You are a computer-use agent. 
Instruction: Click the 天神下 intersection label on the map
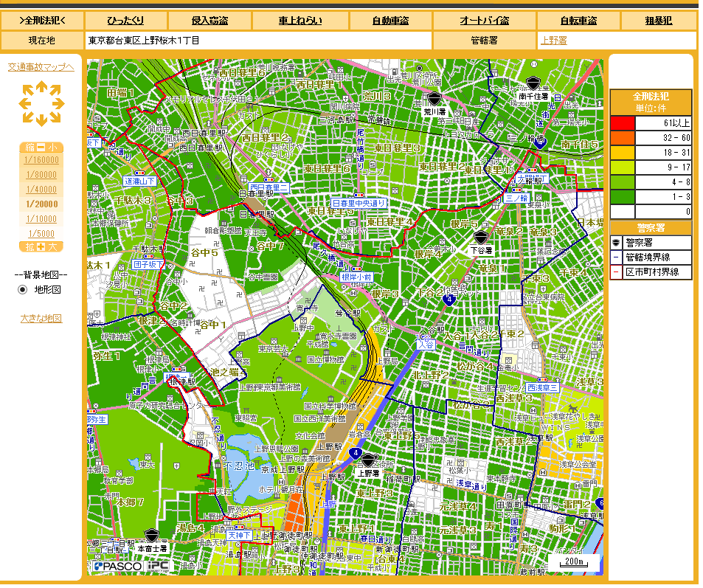[239, 536]
